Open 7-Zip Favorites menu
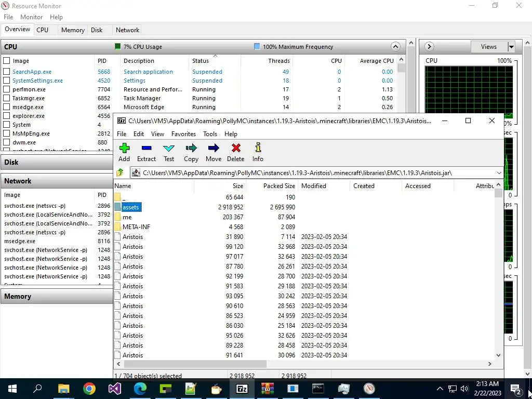The width and height of the screenshot is (532, 399). tap(183, 134)
